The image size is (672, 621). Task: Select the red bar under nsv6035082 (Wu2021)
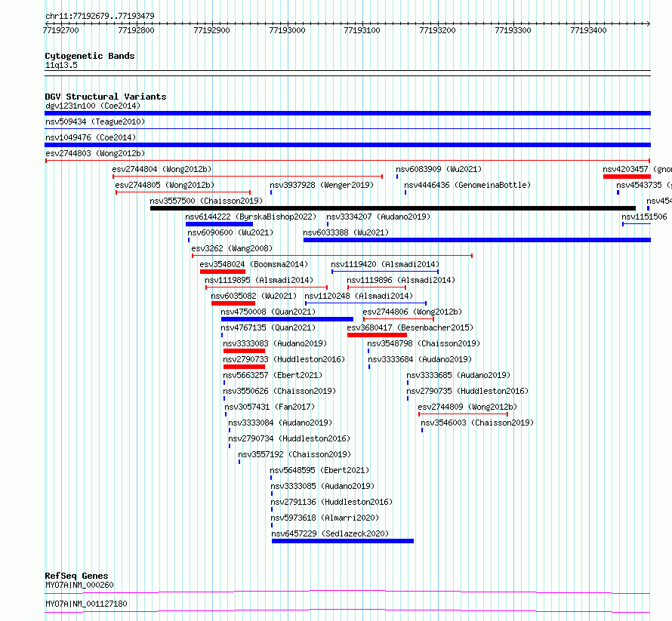[x=233, y=303]
